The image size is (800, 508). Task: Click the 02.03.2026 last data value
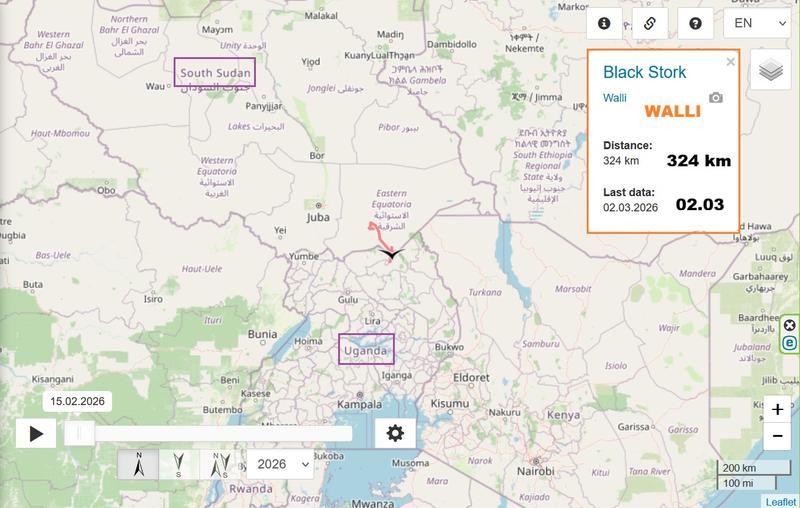point(630,208)
